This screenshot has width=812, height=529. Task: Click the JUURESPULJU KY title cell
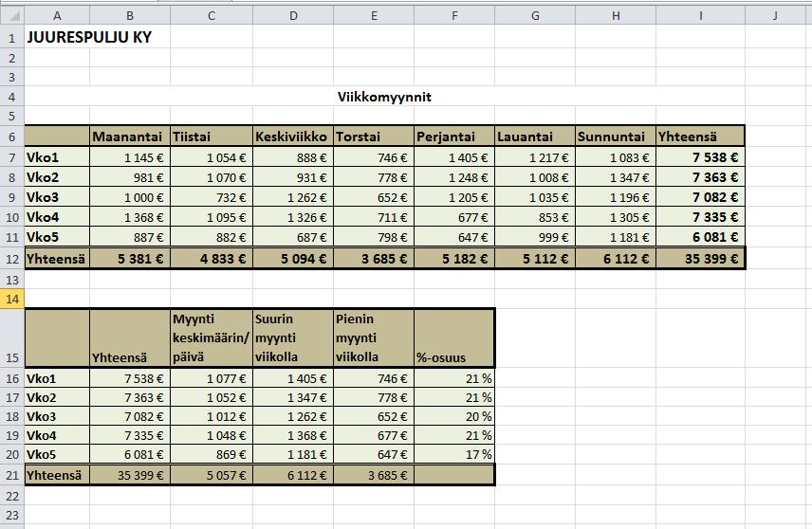[89, 37]
